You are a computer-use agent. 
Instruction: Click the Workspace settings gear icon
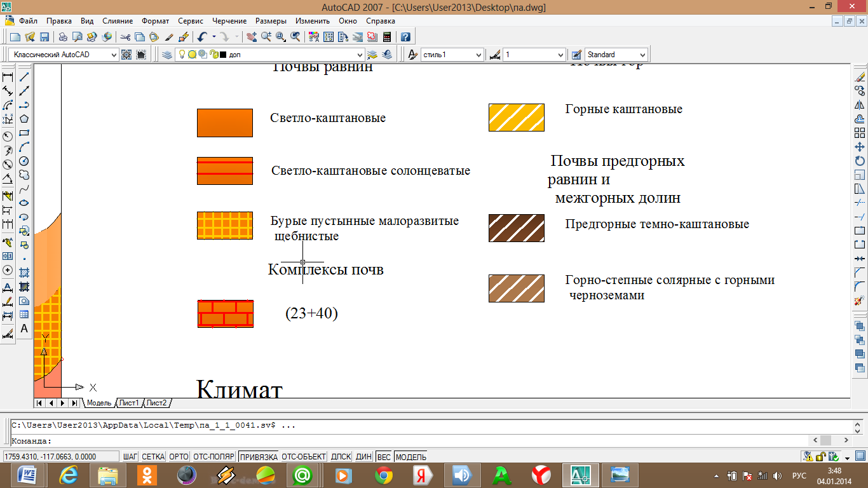point(126,55)
